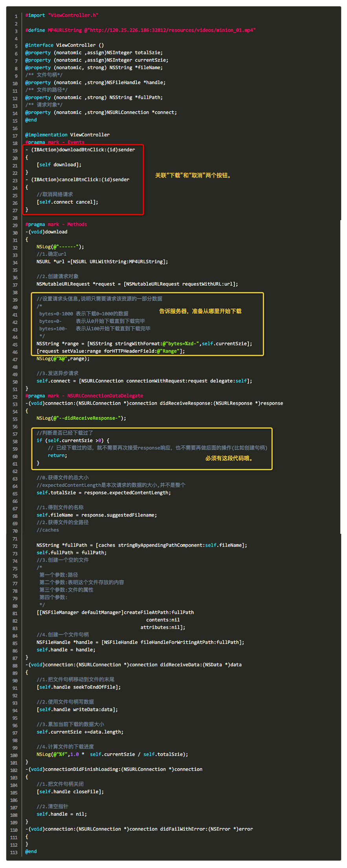Click the NSFileHandle *handle property line
This screenshot has height=868, width=347.
tap(95, 83)
